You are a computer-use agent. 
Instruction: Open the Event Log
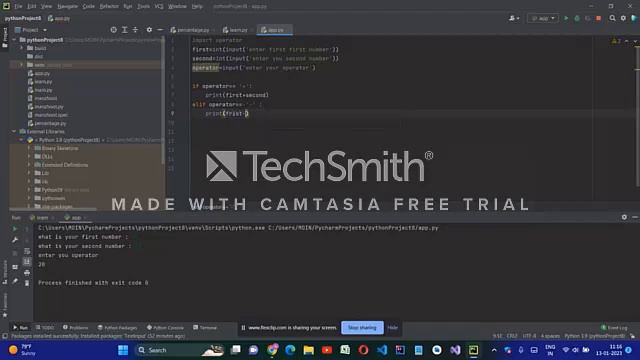tap(614, 328)
